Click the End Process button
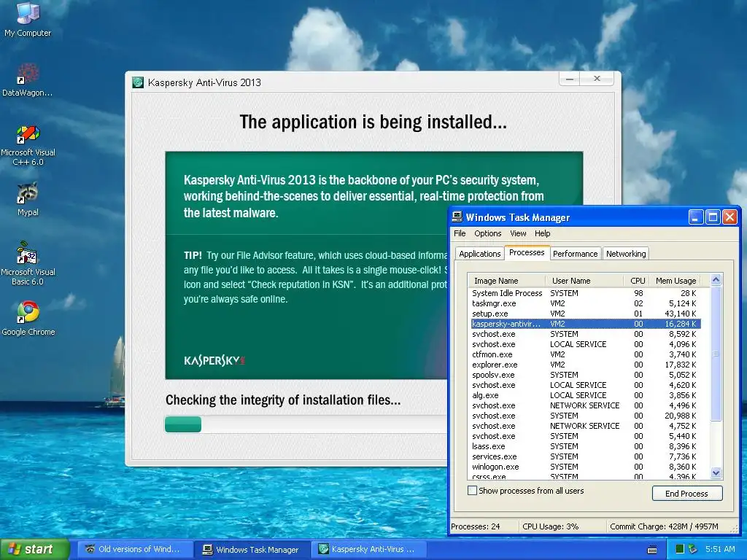The image size is (747, 560). (687, 494)
